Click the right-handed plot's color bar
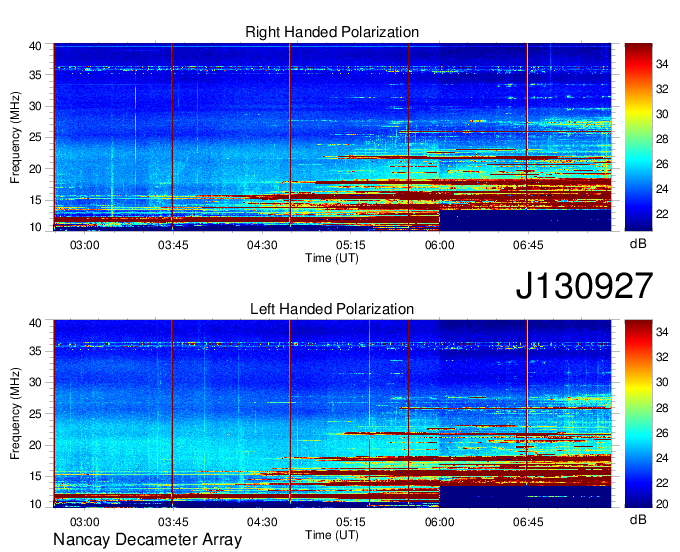Viewport: 680px width, 552px height. pos(638,137)
